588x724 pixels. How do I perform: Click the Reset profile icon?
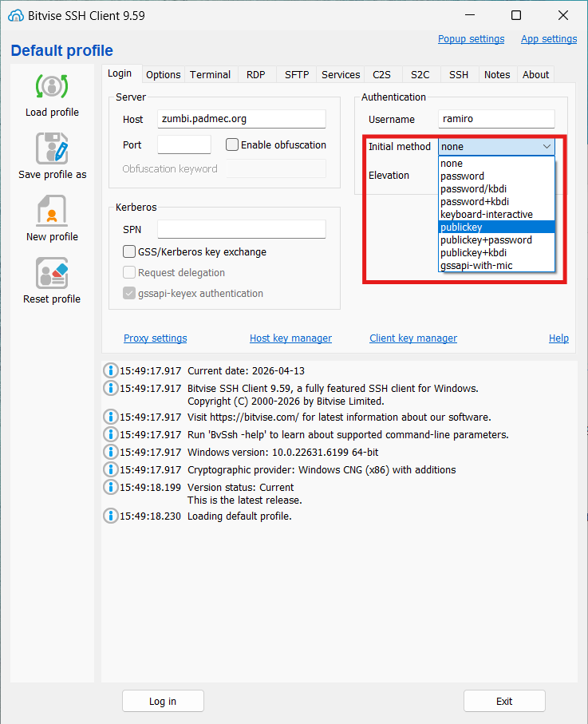[52, 273]
